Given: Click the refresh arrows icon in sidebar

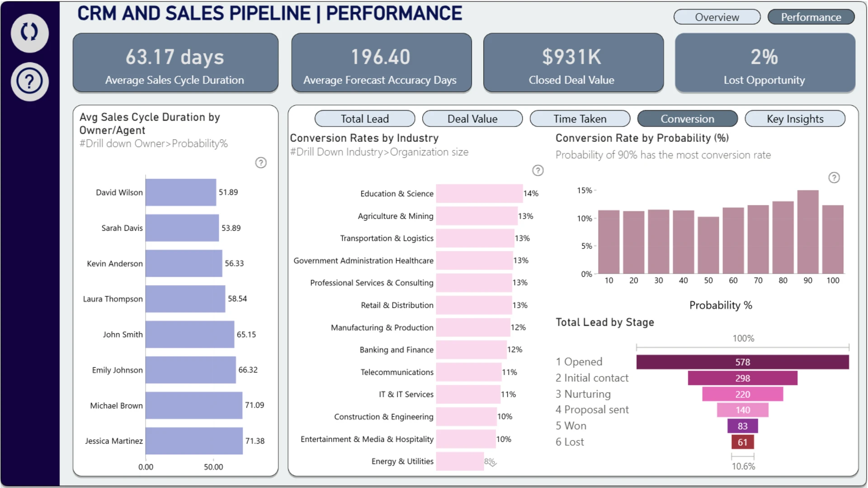Looking at the screenshot, I should (x=29, y=33).
